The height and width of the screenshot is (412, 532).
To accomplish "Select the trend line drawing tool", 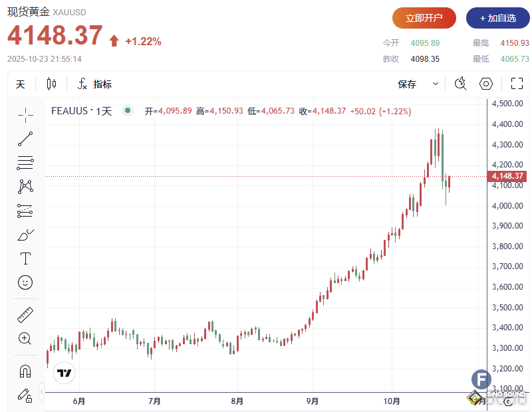I will [x=25, y=139].
